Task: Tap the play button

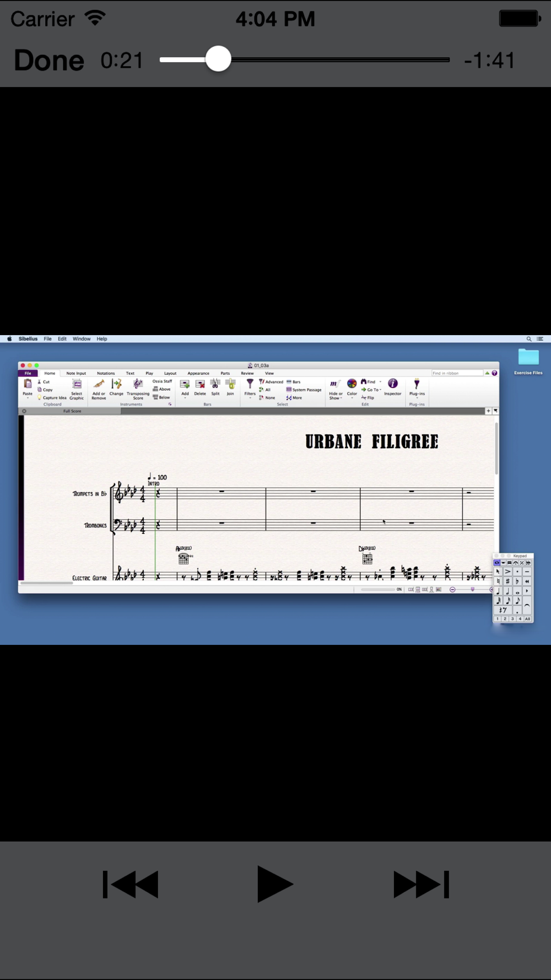Action: [x=275, y=884]
